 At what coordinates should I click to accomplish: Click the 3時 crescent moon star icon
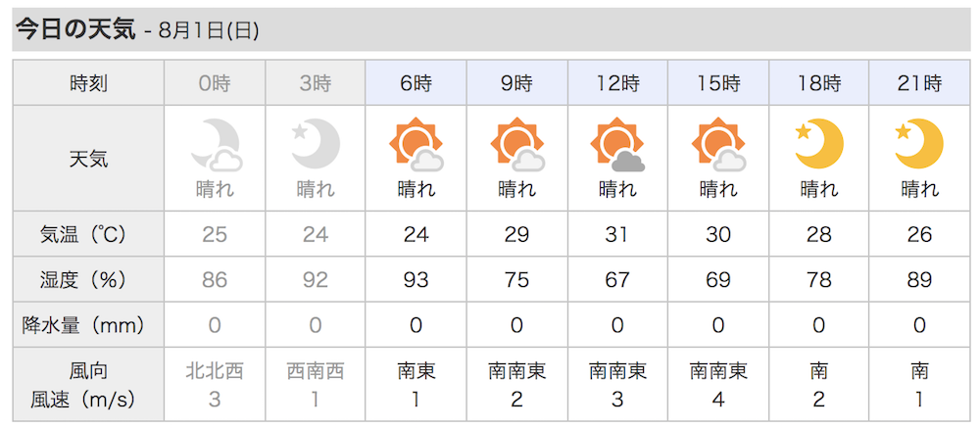tap(316, 143)
